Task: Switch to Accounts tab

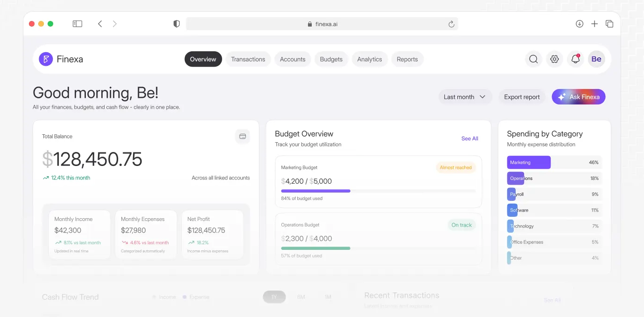Action: click(x=293, y=59)
